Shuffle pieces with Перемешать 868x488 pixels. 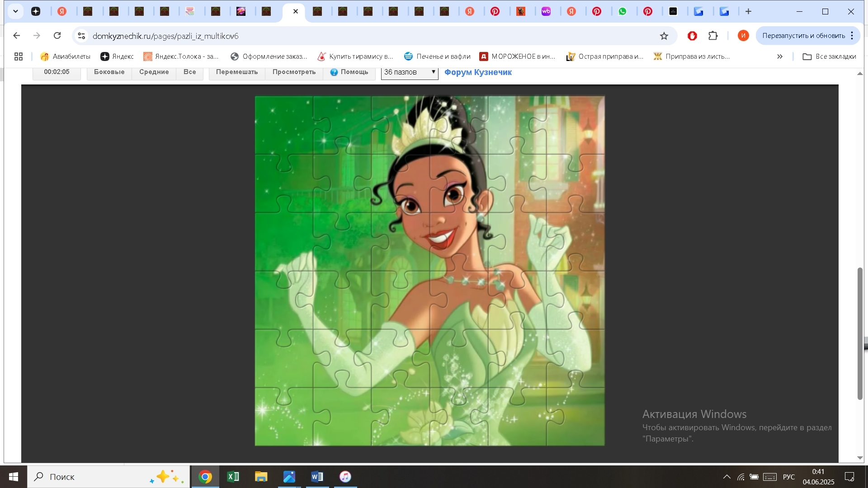(x=237, y=72)
